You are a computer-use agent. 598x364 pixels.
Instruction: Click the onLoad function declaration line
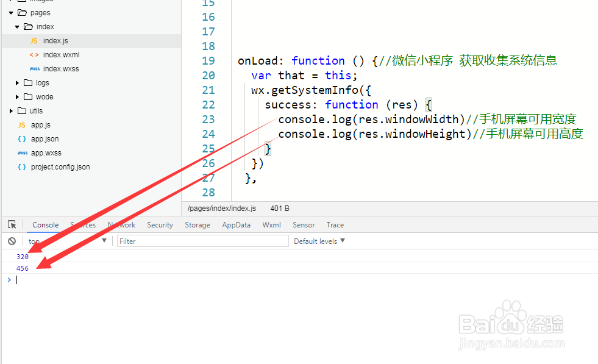(x=397, y=61)
